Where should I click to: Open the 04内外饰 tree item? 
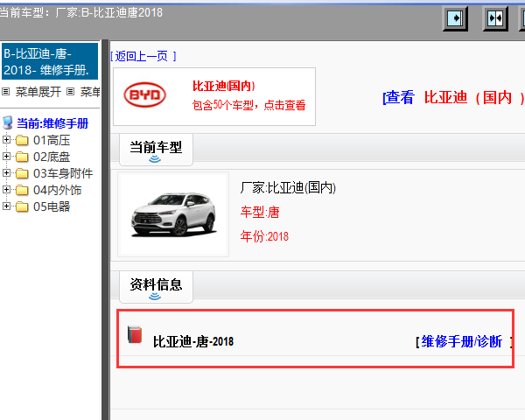click(x=57, y=190)
